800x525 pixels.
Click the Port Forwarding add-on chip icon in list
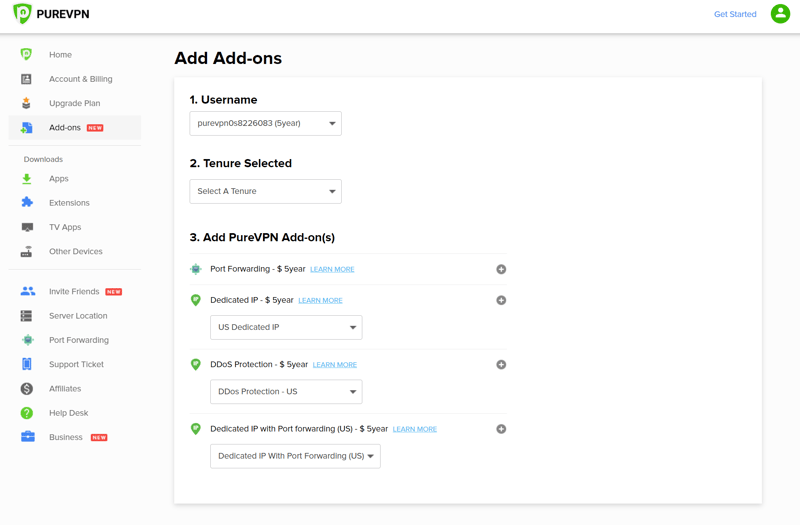196,269
